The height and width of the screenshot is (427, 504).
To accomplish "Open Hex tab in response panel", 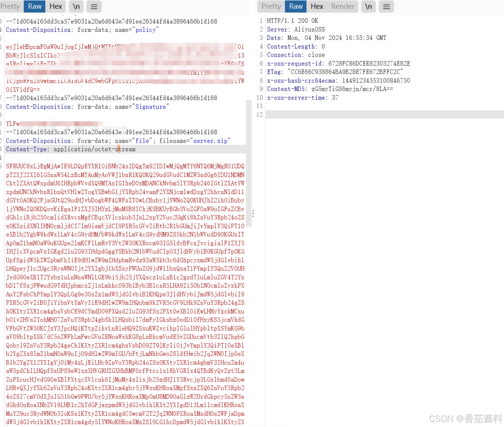I will [x=317, y=6].
